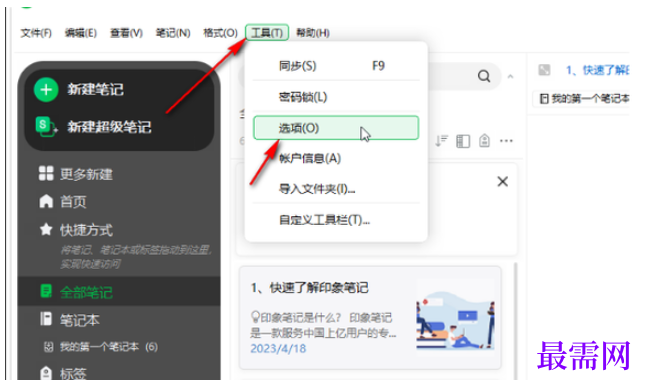
Task: Open the 编辑(E) menu
Action: (x=81, y=33)
